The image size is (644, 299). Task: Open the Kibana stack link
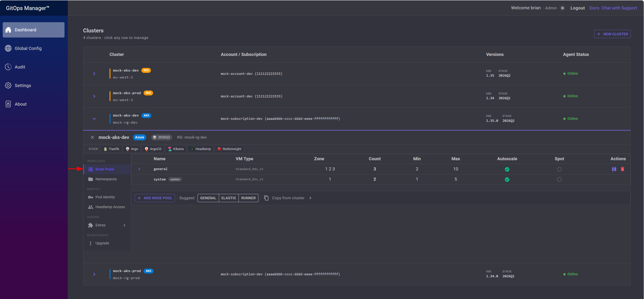point(176,149)
